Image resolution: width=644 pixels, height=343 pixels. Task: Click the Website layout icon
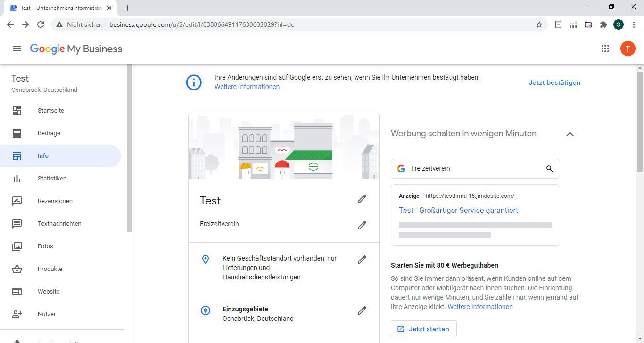click(x=17, y=292)
